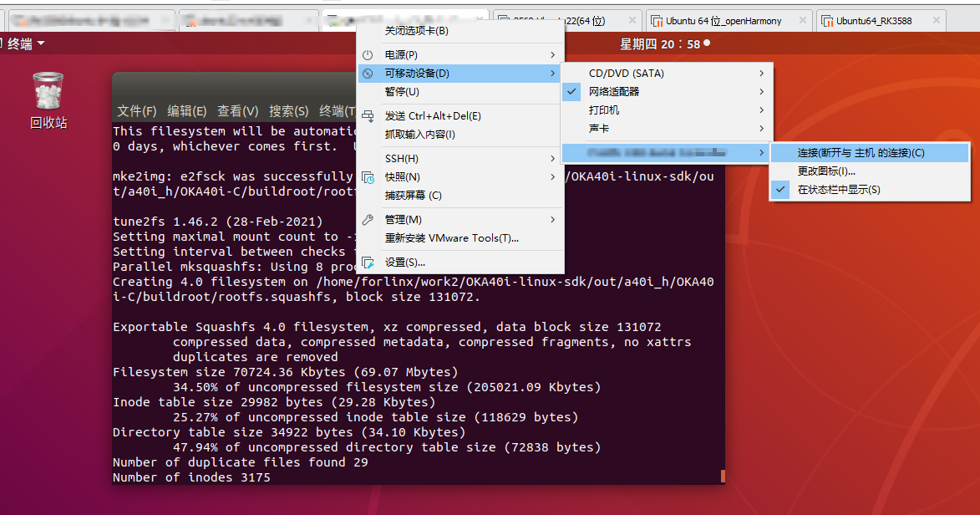Click the settings icon beside 设置(S)
Screen dimensions: 980x515
coord(368,263)
